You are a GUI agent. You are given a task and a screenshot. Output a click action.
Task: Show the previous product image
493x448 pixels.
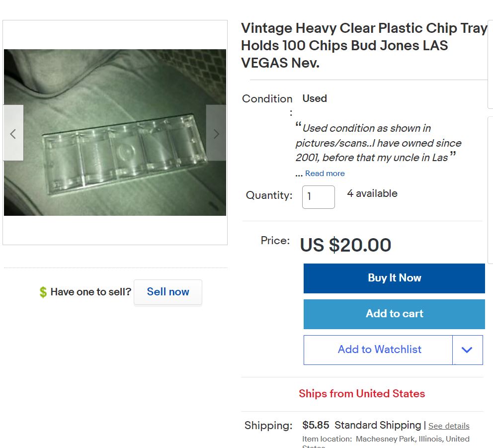(x=13, y=133)
